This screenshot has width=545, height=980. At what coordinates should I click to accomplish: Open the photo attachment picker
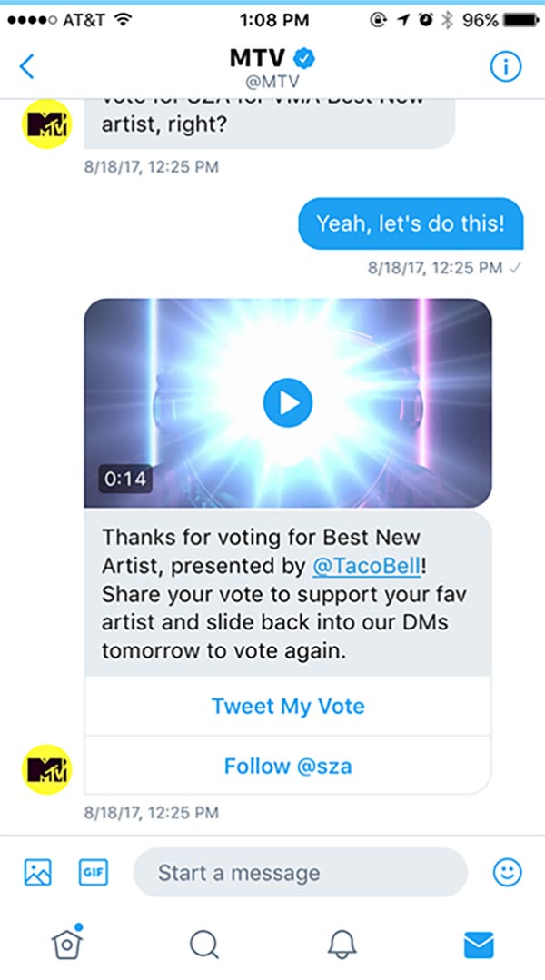(x=37, y=873)
